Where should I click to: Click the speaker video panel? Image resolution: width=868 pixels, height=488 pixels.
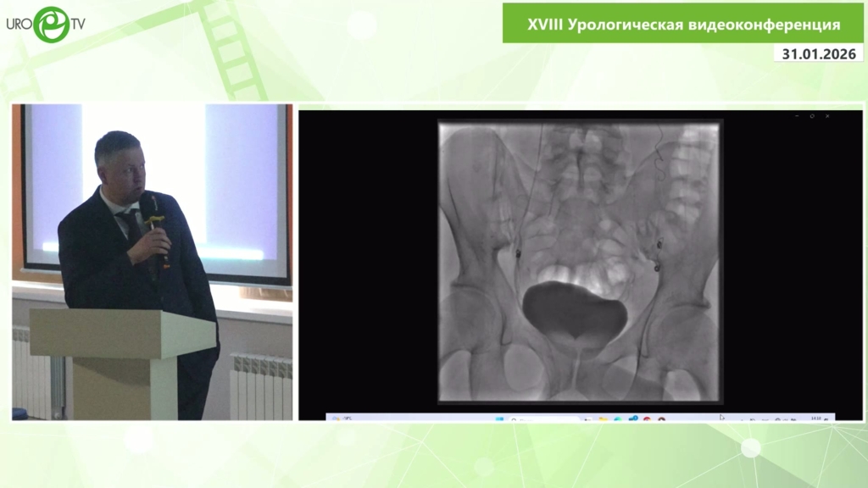point(152,262)
